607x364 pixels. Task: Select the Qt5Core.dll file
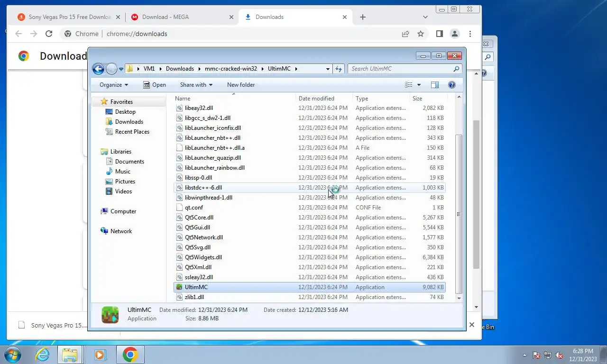pos(309,218)
